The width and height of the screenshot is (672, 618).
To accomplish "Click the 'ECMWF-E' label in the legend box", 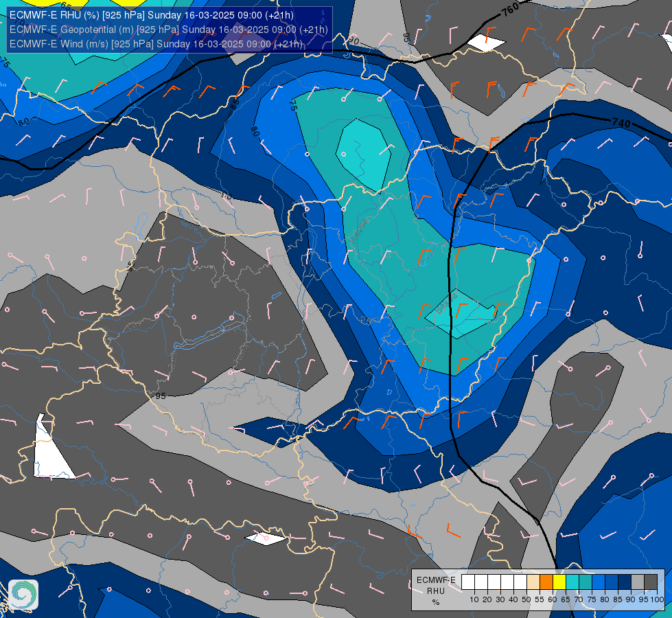I will pos(436,580).
